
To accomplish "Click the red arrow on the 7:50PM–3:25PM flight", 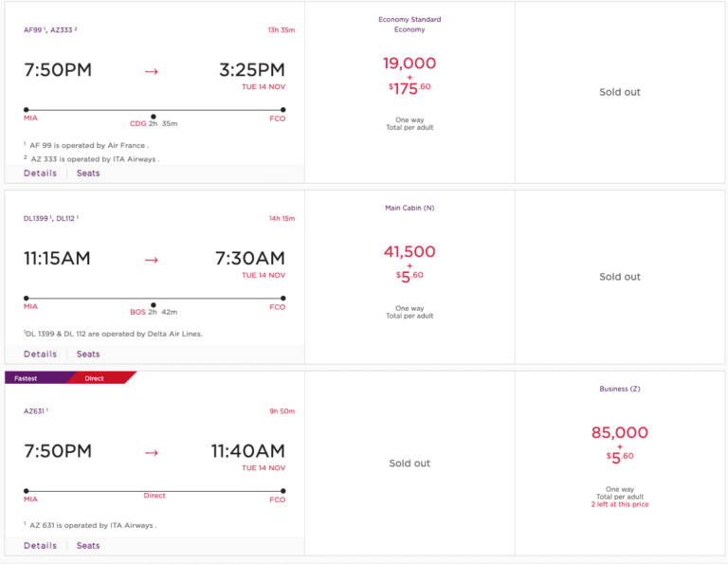I will 152,71.
